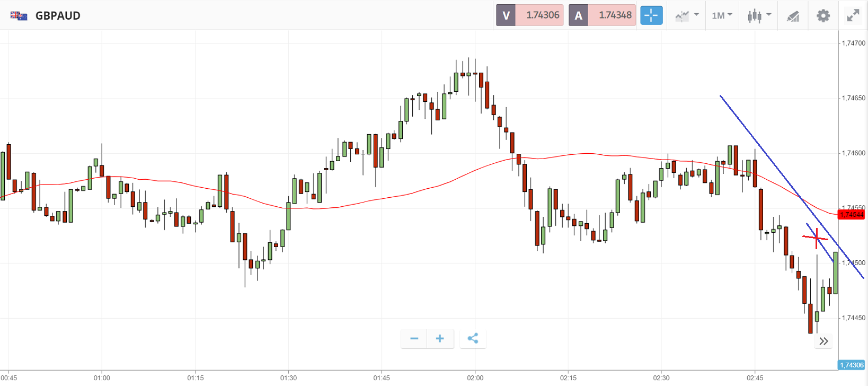Viewport: 868px width, 386px height.
Task: Zoom in the chart with plus button
Action: (x=440, y=338)
